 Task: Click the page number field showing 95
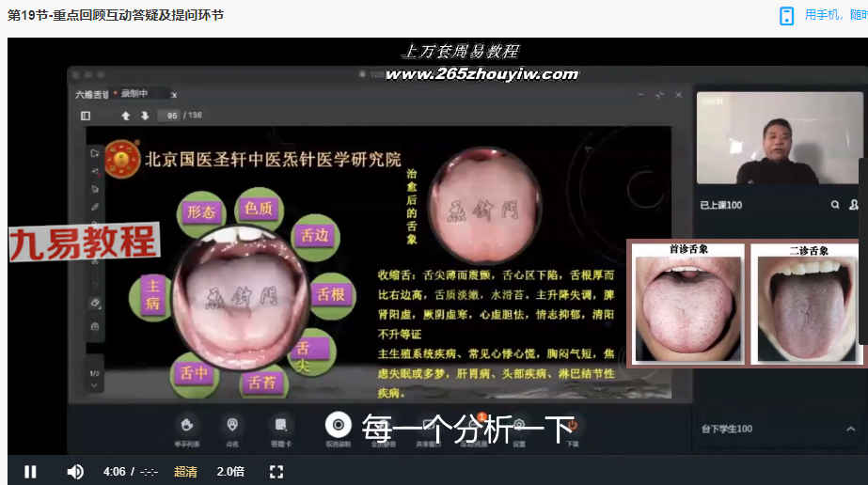171,116
